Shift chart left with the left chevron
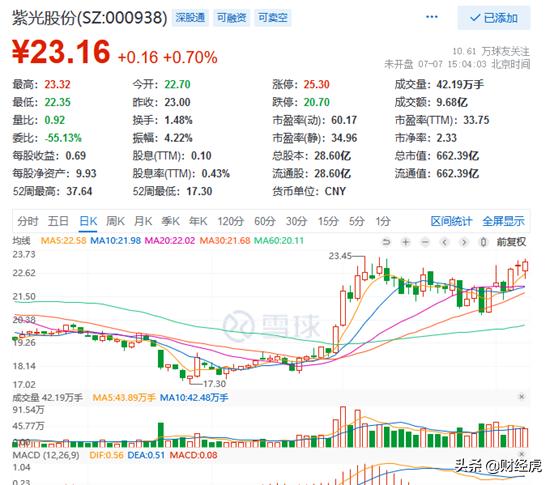 click(444, 242)
